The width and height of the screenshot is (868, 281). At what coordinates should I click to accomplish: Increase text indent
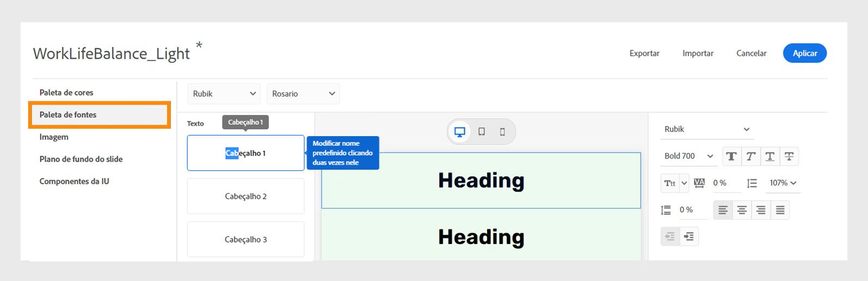pyautogui.click(x=689, y=237)
